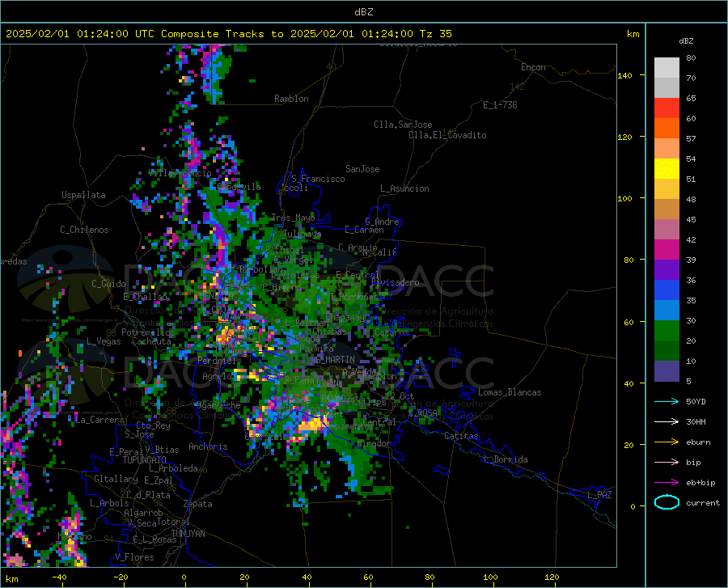Click the dBZ title at window top
Image resolution: width=728 pixels, height=588 pixels.
[363, 12]
